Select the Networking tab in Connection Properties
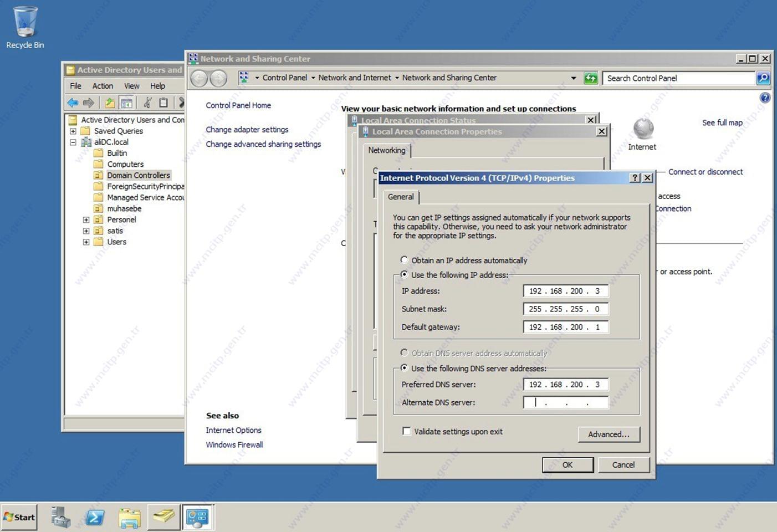The height and width of the screenshot is (532, 777). [387, 150]
